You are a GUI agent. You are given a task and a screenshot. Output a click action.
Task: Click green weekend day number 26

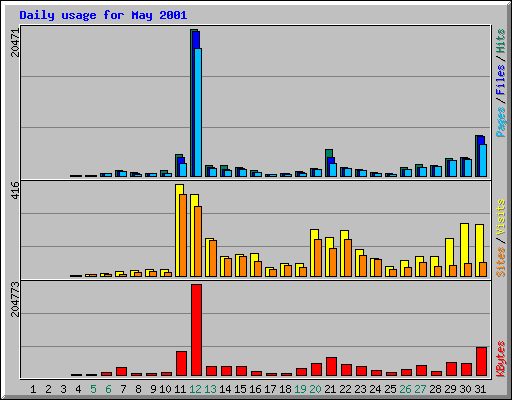pos(405,389)
